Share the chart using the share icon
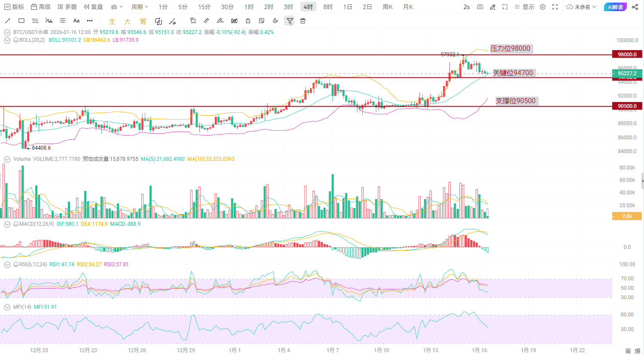 click(x=635, y=6)
